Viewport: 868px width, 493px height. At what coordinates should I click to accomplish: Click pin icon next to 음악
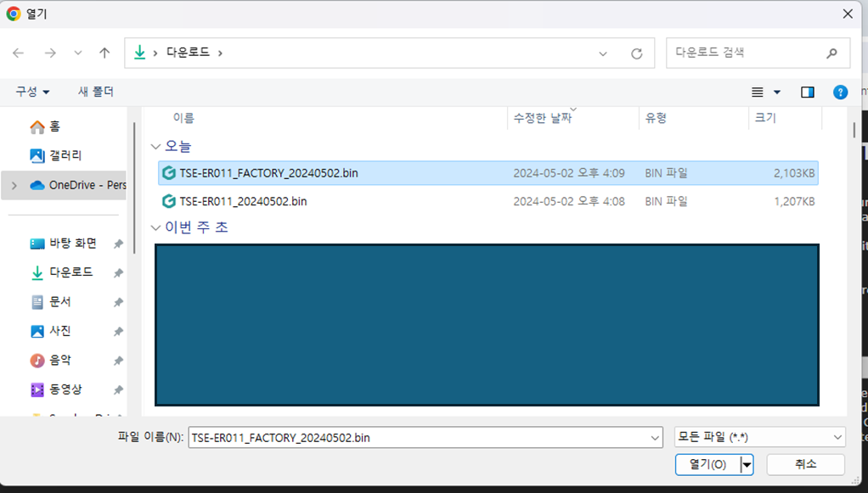click(118, 361)
